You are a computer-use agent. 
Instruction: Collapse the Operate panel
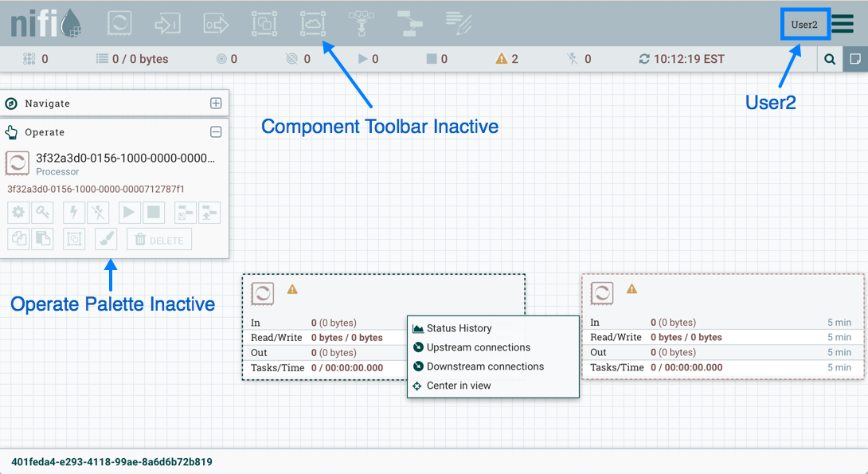click(216, 132)
